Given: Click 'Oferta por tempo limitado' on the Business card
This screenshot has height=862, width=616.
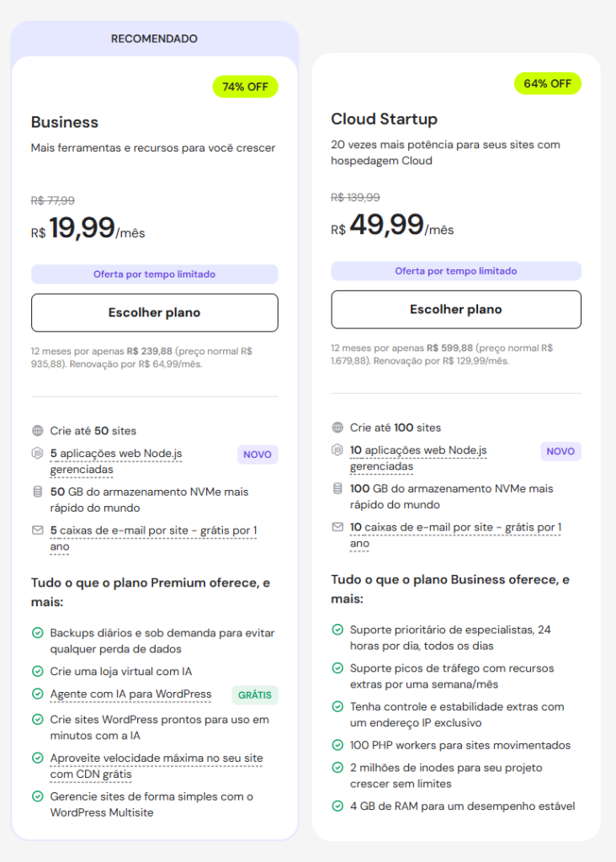Looking at the screenshot, I should coord(154,275).
